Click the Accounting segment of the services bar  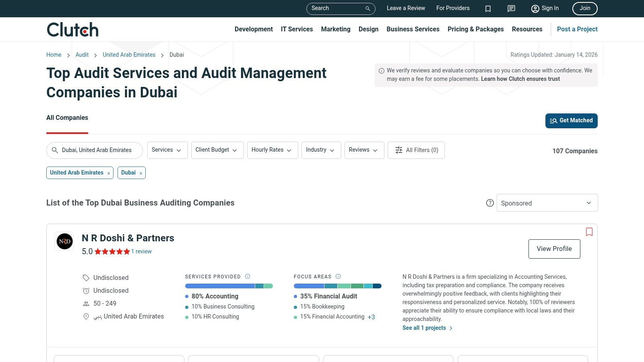click(219, 286)
